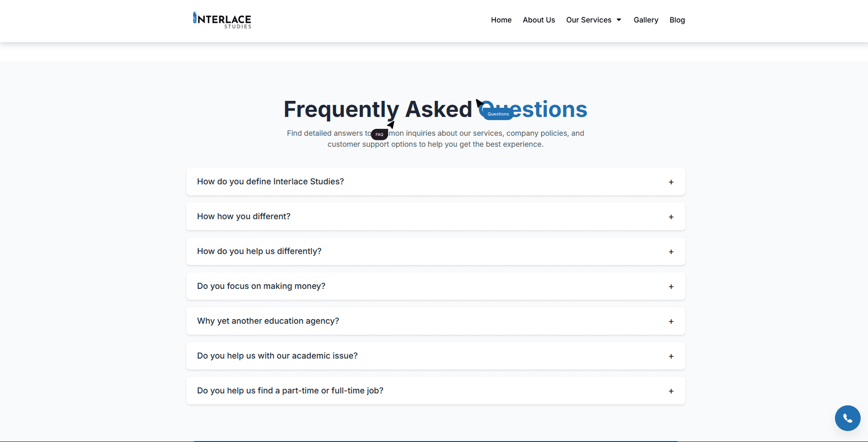Visit the Blog page
This screenshot has height=442, width=868.
point(677,20)
